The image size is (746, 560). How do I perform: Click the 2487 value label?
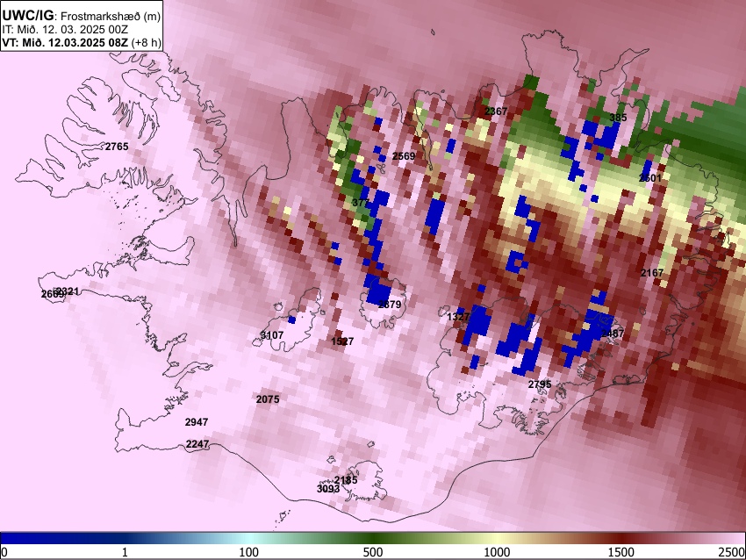point(613,334)
